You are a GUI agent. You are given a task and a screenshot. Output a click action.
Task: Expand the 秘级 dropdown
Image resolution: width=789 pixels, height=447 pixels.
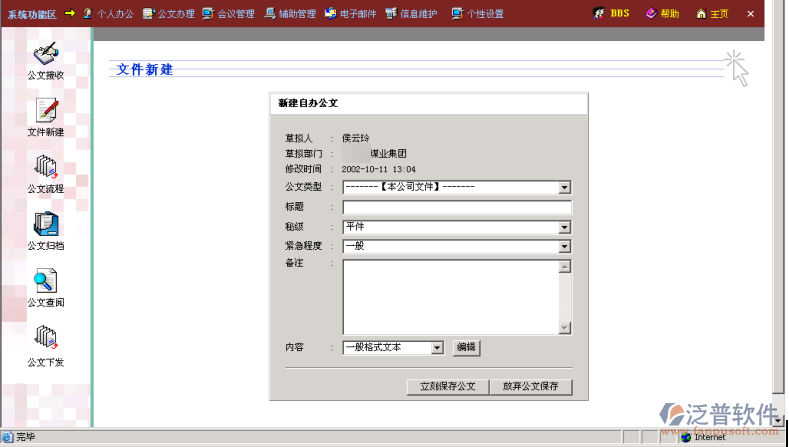(565, 227)
